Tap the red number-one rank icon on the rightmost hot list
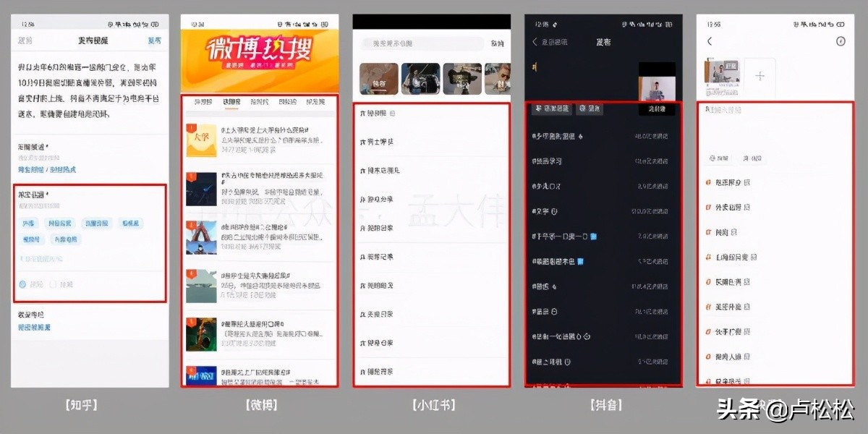 click(x=707, y=182)
